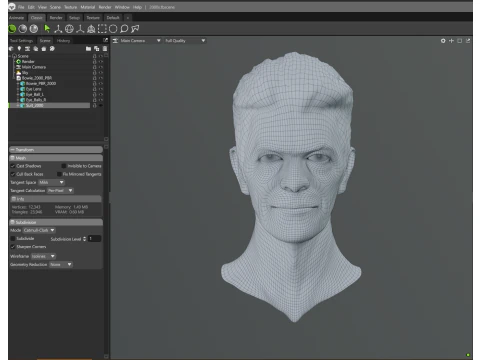
Task: Enable the Subdivide checkbox
Action: click(x=13, y=239)
